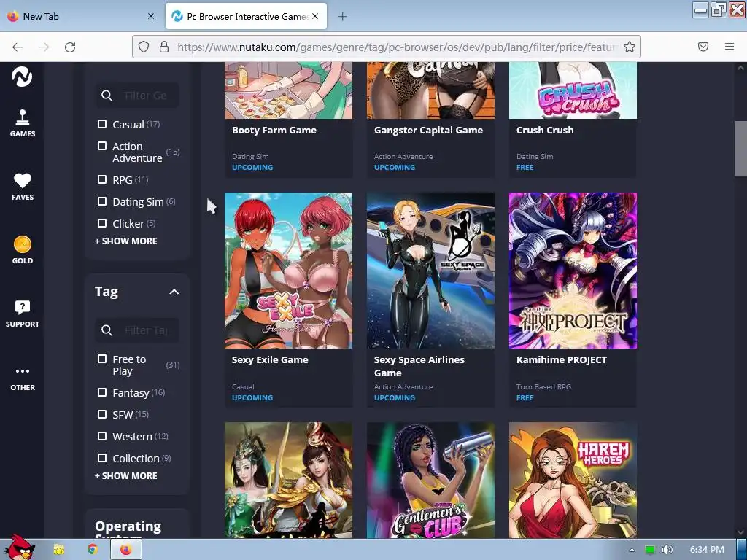The height and width of the screenshot is (560, 747).
Task: Click the page vertical scrollbar thumb
Action: click(x=740, y=147)
